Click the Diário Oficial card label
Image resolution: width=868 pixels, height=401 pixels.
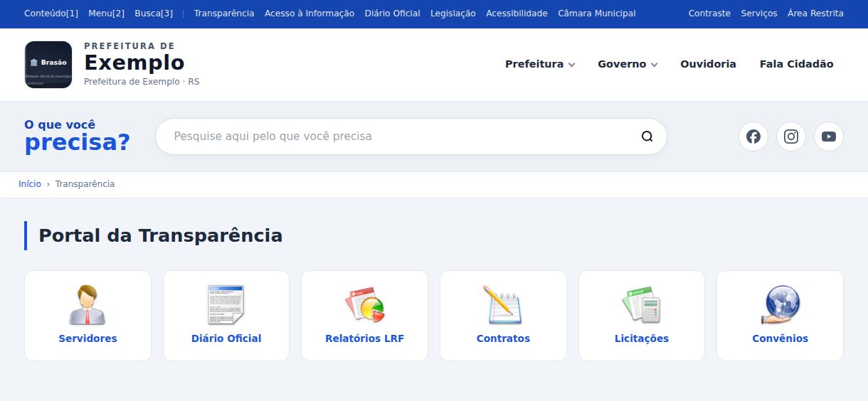point(226,338)
